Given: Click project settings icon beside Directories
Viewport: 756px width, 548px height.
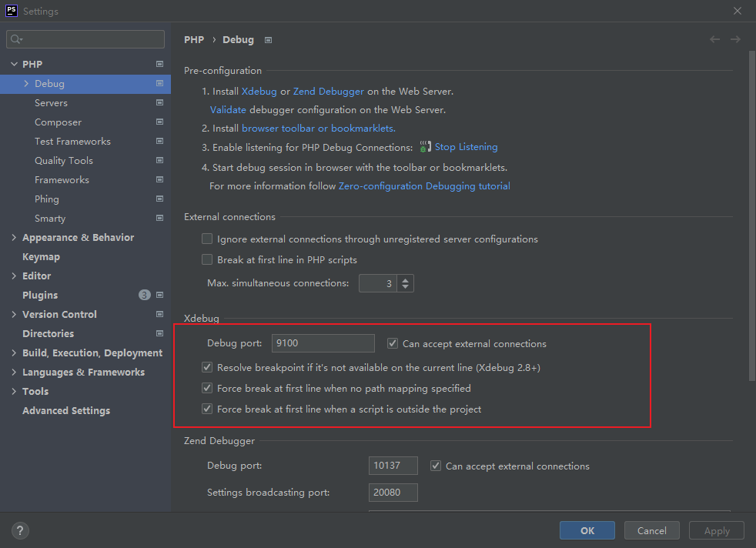Looking at the screenshot, I should point(159,334).
